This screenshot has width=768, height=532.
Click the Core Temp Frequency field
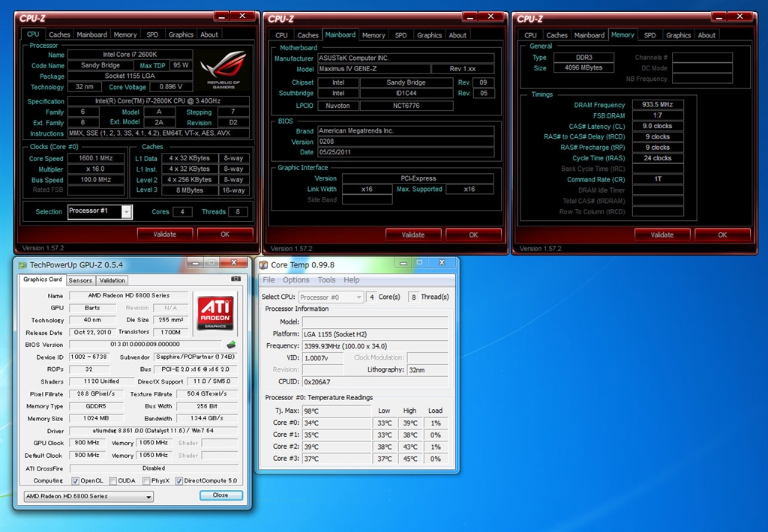[x=375, y=346]
